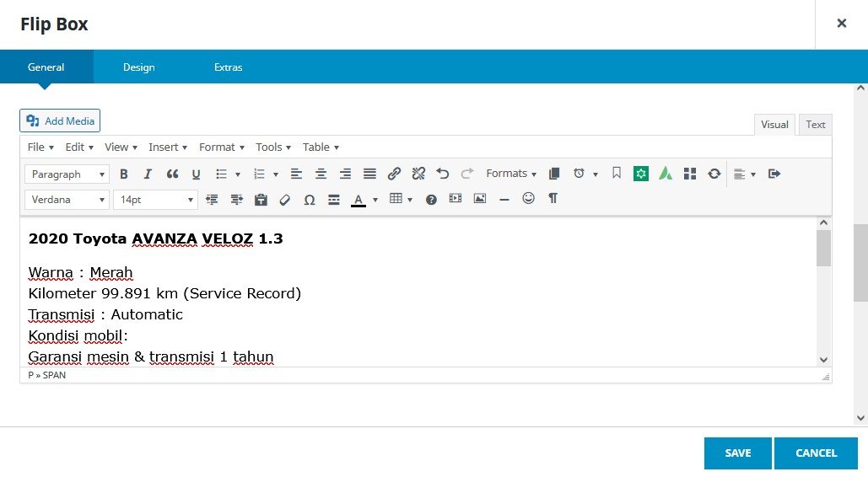The image size is (868, 477).
Task: Click the text color swatch button
Action: [x=359, y=200]
